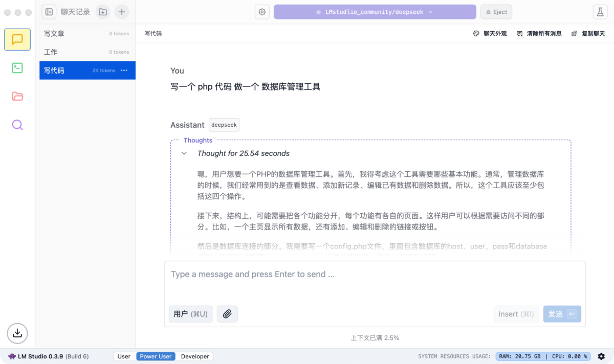Click the SYSTEM RESOURCES USAGE label
614x364 pixels.
tap(455, 356)
